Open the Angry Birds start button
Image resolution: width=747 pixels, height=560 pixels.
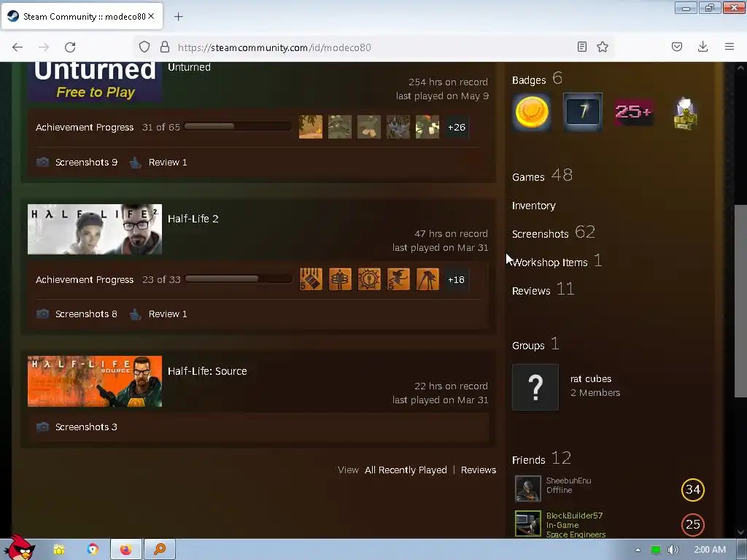coord(19,548)
